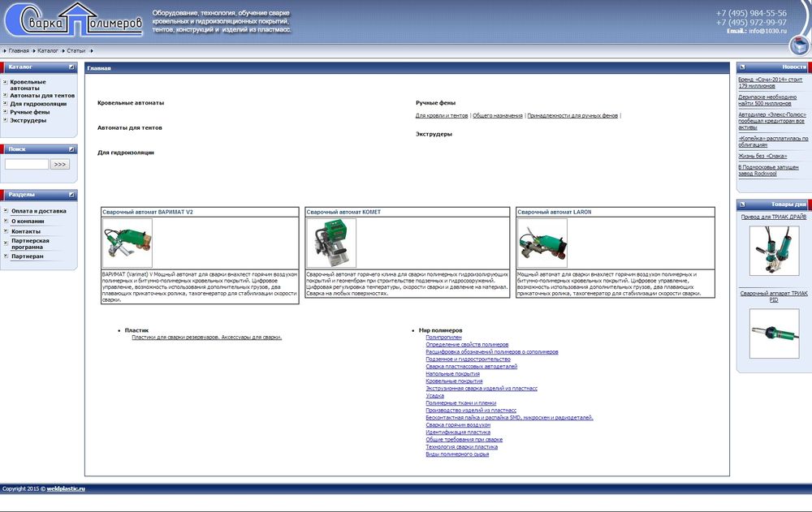The width and height of the screenshot is (812, 512).
Task: Open Сварочный автомат ВАРИМАТ V2 title
Action: pos(148,212)
